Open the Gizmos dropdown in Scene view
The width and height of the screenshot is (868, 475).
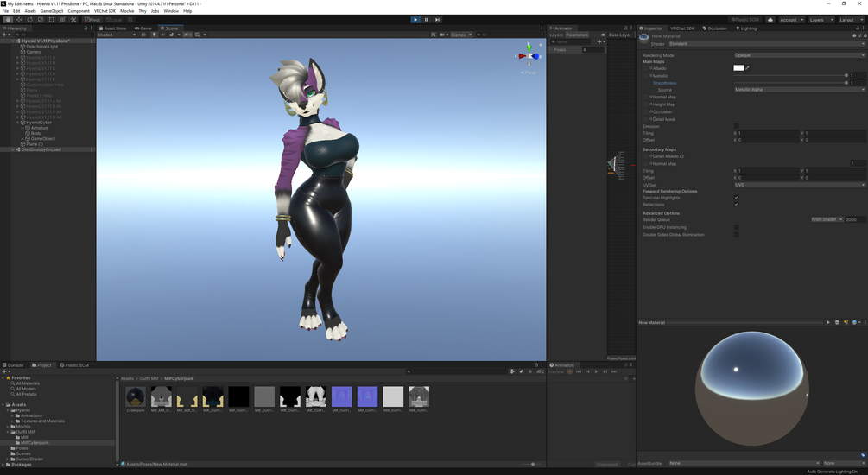coord(461,35)
